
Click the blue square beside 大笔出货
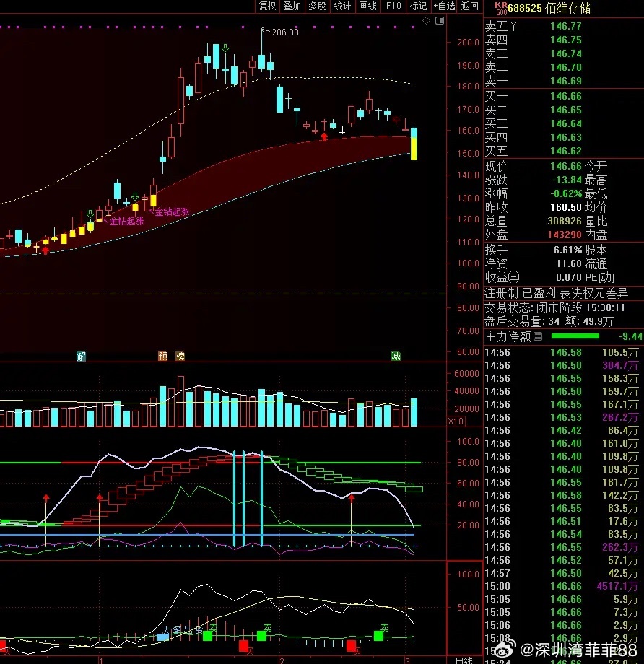pyautogui.click(x=162, y=637)
